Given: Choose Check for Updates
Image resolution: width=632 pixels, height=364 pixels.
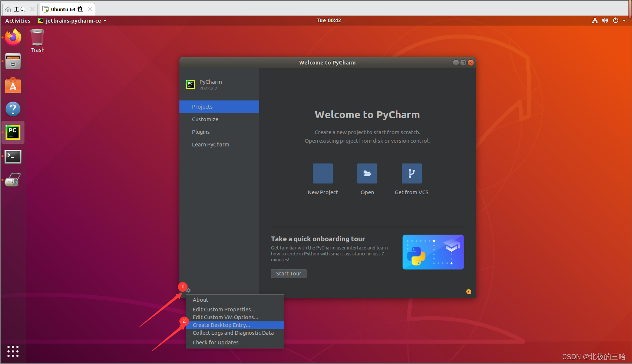Looking at the screenshot, I should point(235,343).
